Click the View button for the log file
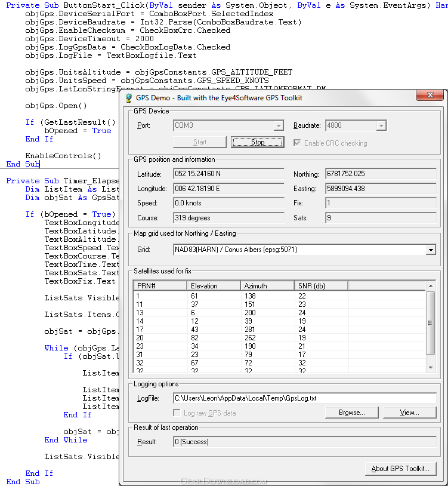Screen dimensions: 448x486 409,413
